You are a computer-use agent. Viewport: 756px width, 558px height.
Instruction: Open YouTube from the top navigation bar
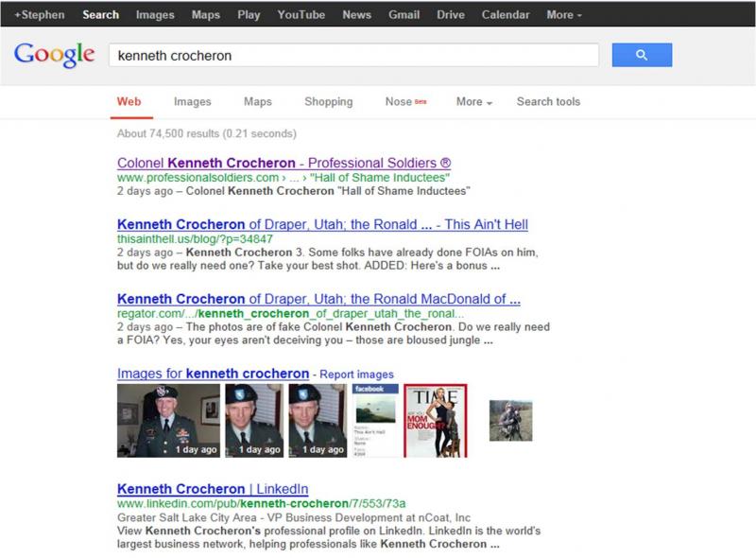pyautogui.click(x=301, y=14)
